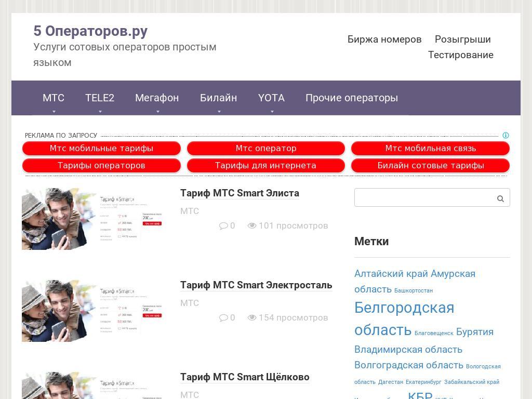
Task: Click 101 просмотров count text
Action: click(293, 225)
